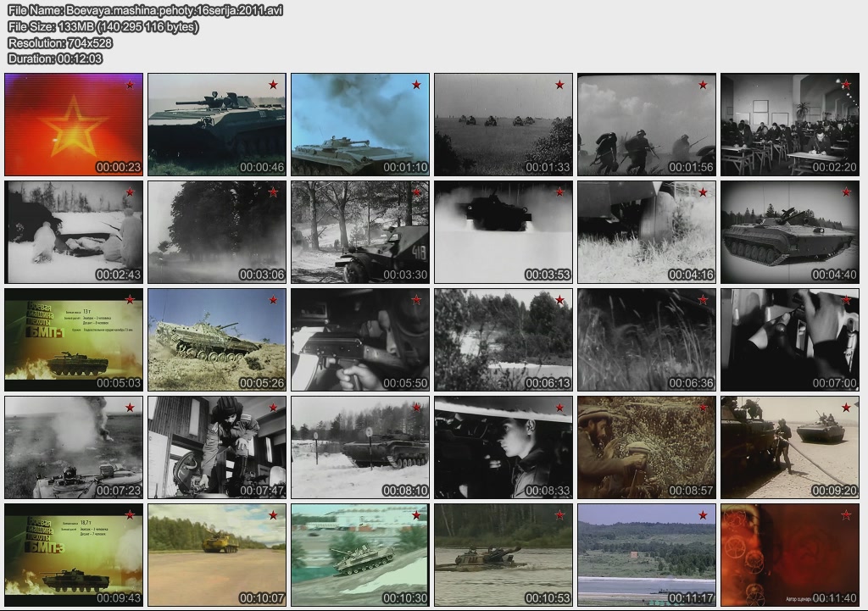Select the classroom frame at 00:02:20
Viewport: 868px width, 611px height.
point(790,125)
